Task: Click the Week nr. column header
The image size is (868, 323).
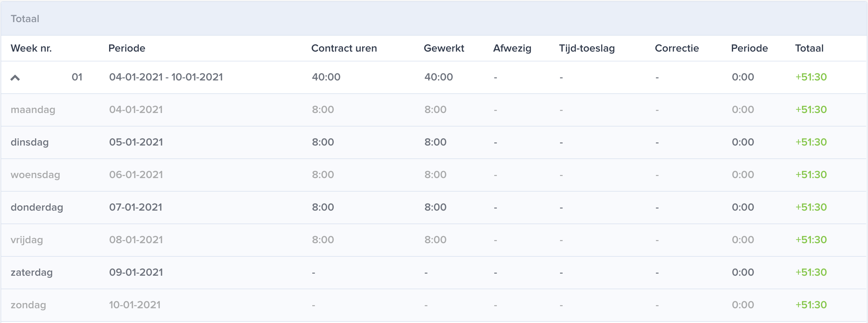Action: [31, 48]
